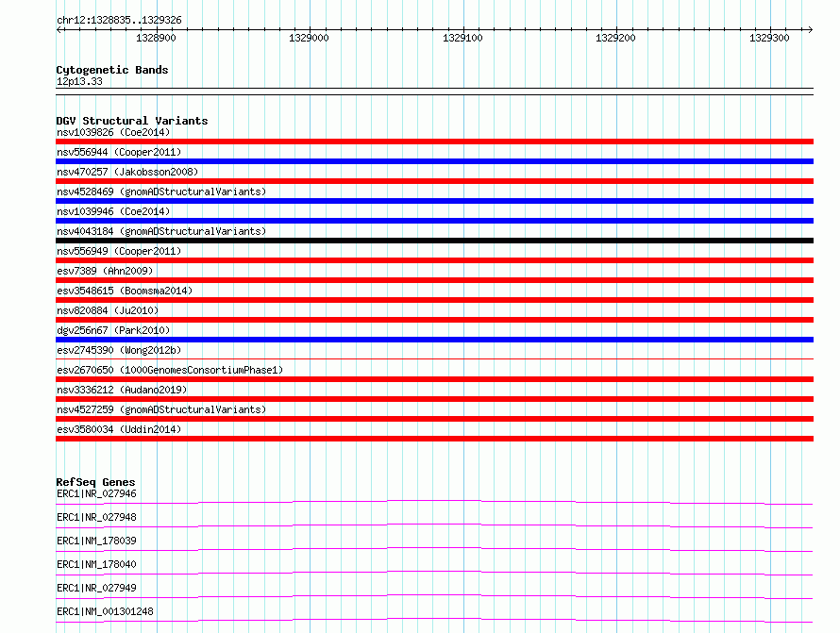Click the red bar under nsv820884
Viewport: 840px width, 633px height.
pos(434,320)
